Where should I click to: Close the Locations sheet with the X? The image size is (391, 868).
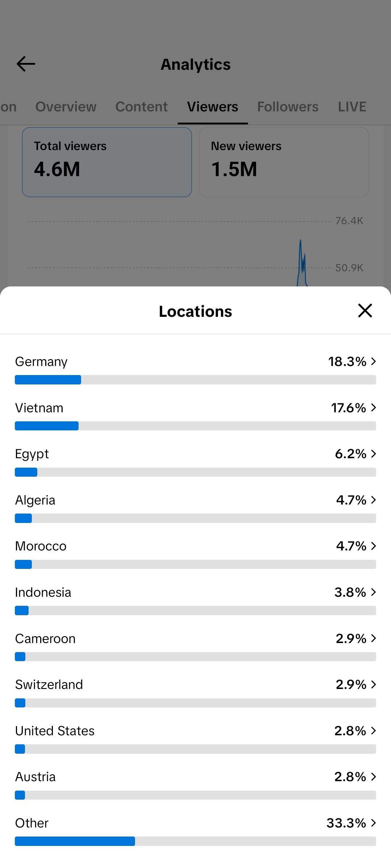click(365, 311)
